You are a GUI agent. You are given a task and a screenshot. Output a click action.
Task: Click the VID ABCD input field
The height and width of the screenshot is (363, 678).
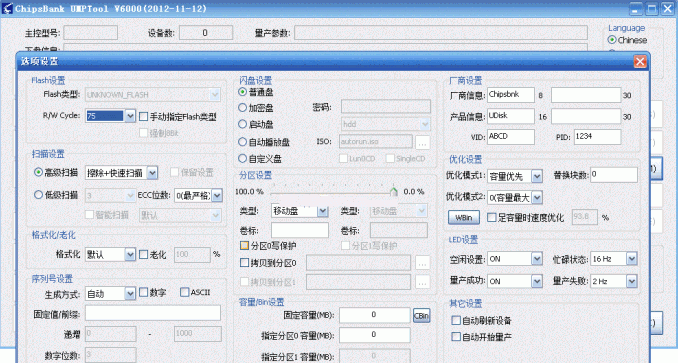pos(511,137)
